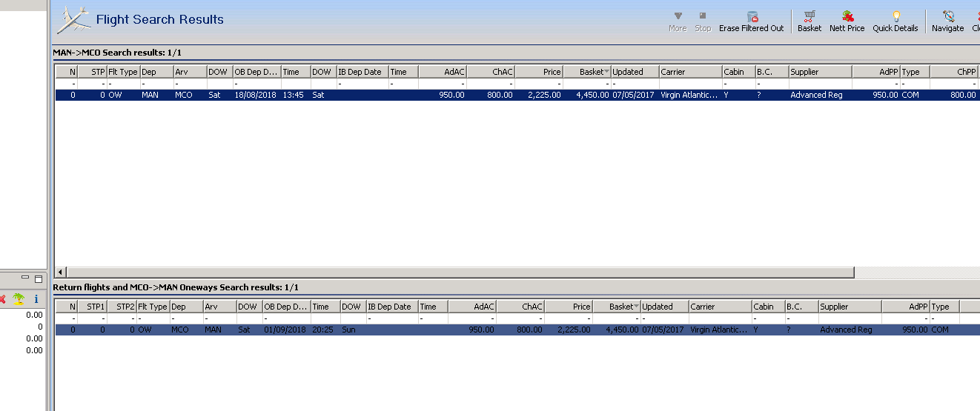The image size is (980, 411).
Task: Sort return results by Basket column
Action: click(616, 307)
